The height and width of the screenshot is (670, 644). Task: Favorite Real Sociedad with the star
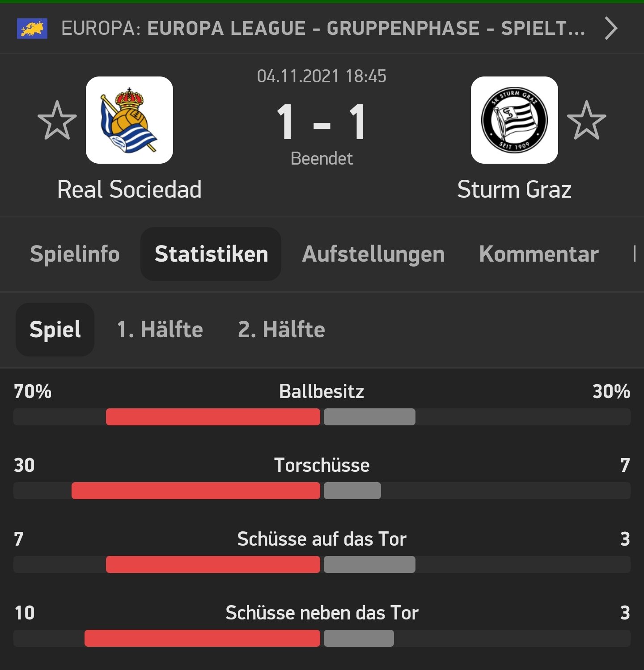(57, 120)
